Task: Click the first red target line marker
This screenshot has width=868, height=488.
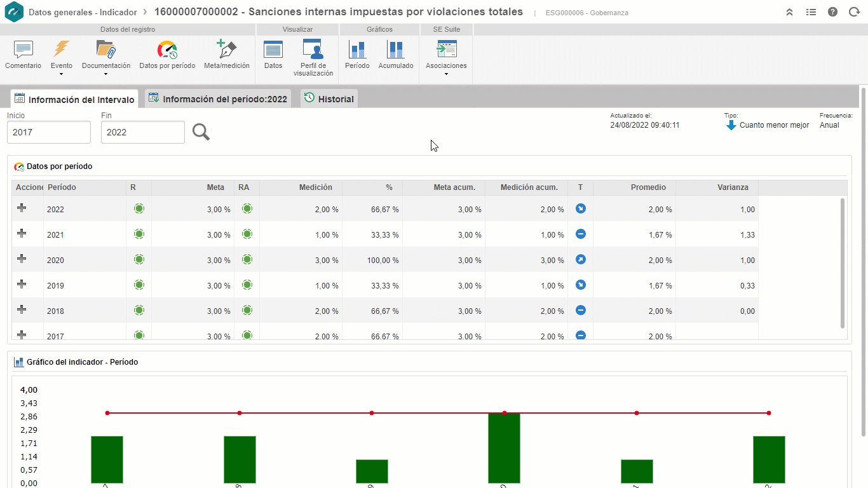Action: tap(107, 413)
